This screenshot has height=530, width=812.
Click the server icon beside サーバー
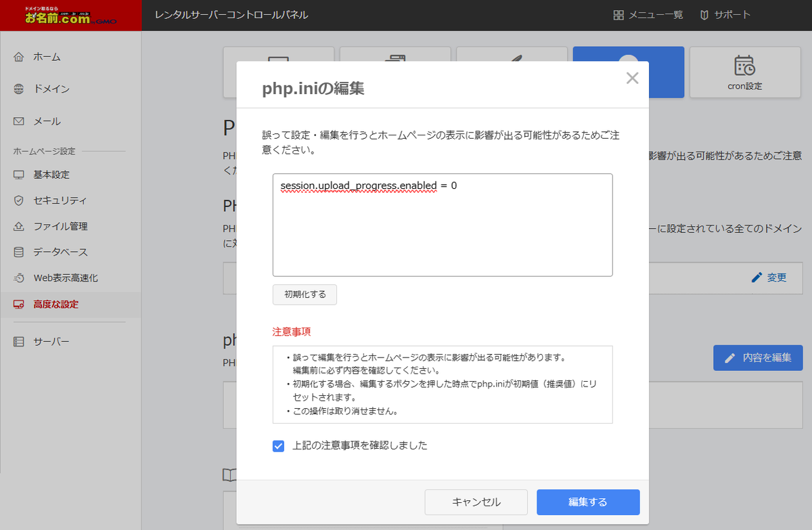pos(19,342)
